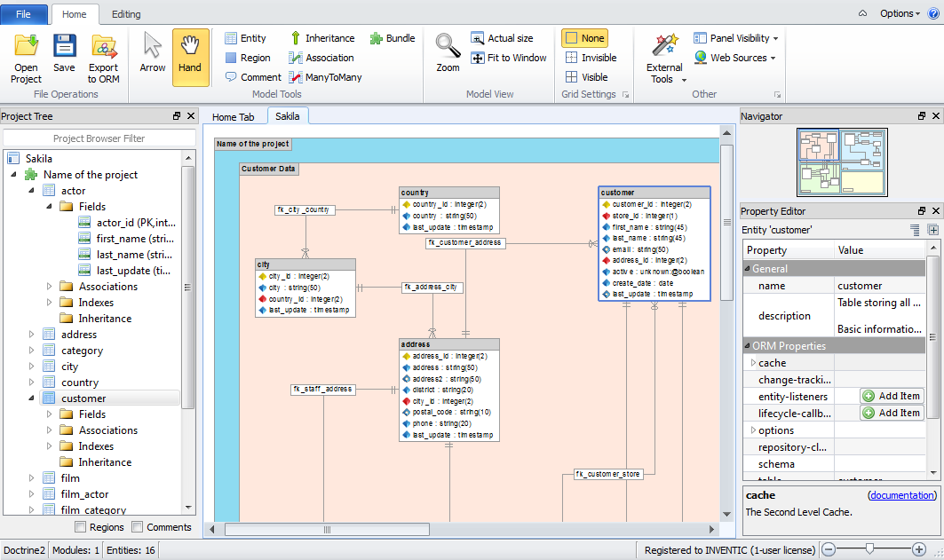The width and height of the screenshot is (944, 560).
Task: Switch to the Editing ribbon tab
Action: (x=126, y=14)
